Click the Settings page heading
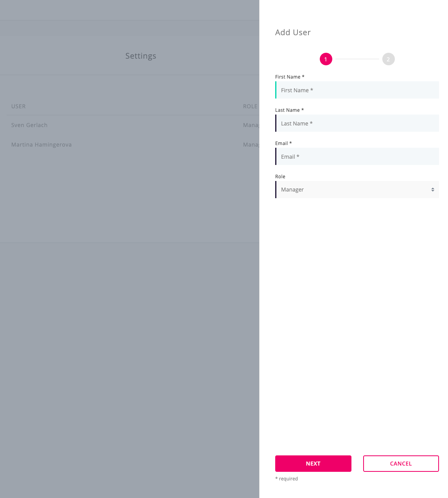 pyautogui.click(x=141, y=56)
